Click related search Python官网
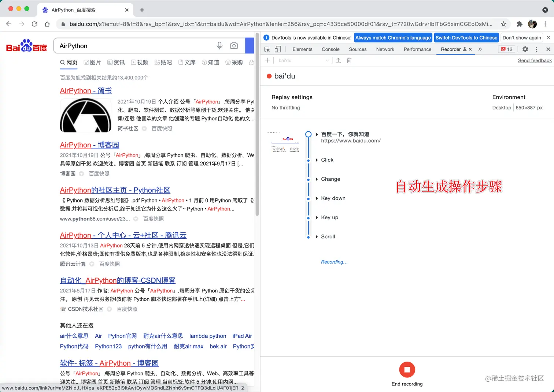 [122, 336]
